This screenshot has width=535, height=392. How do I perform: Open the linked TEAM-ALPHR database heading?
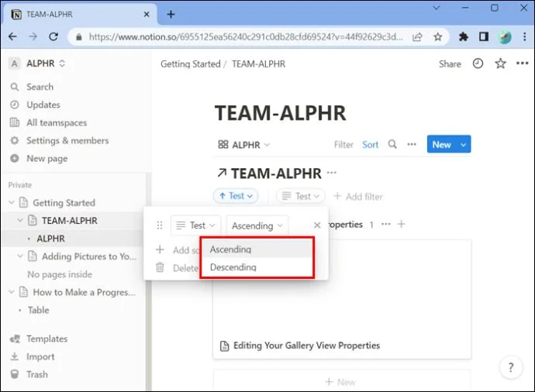(x=276, y=174)
